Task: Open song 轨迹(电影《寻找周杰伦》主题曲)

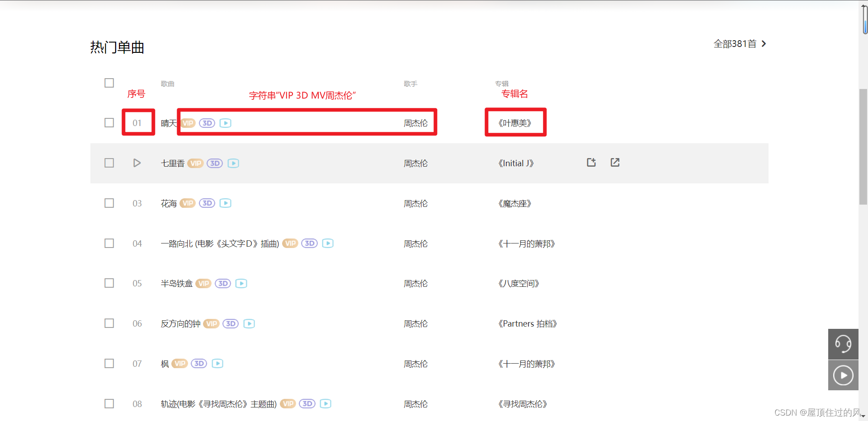Action: click(x=219, y=404)
